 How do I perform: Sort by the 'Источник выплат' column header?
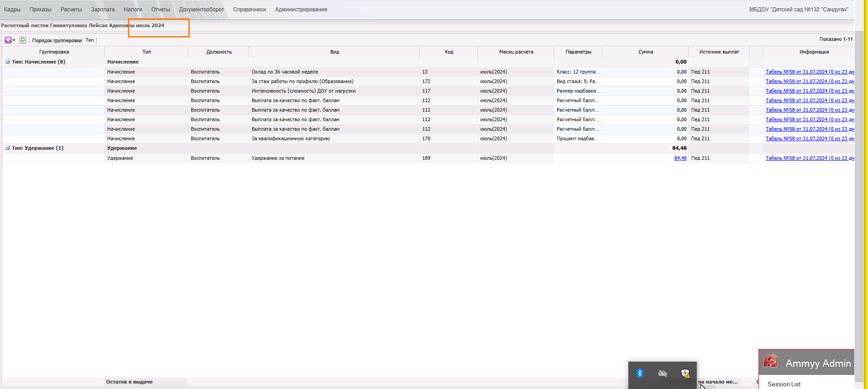tap(719, 52)
